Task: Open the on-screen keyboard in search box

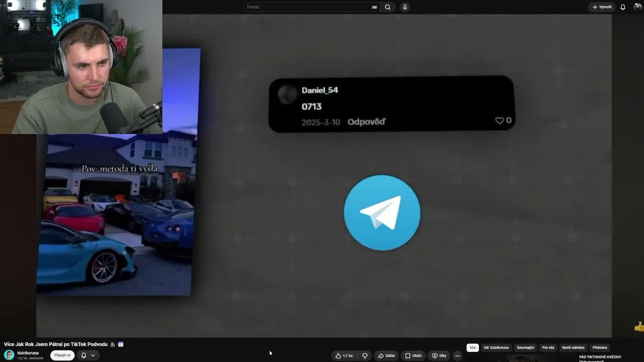Action: 374,7
